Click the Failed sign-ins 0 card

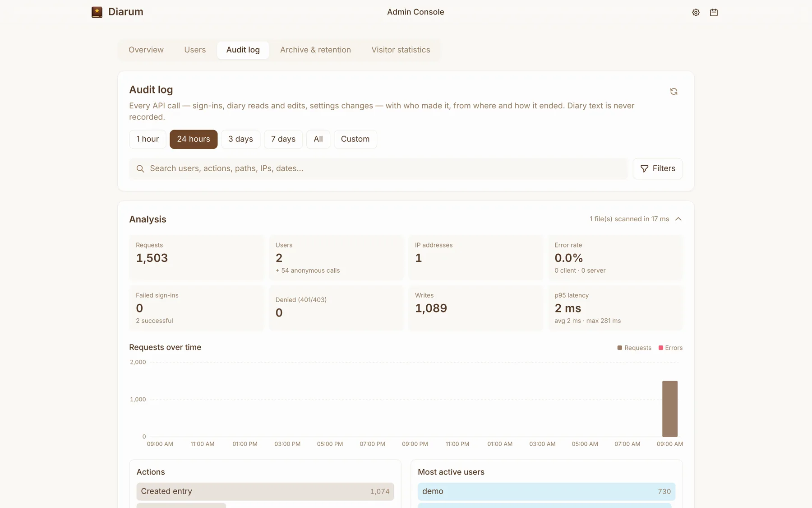point(197,308)
